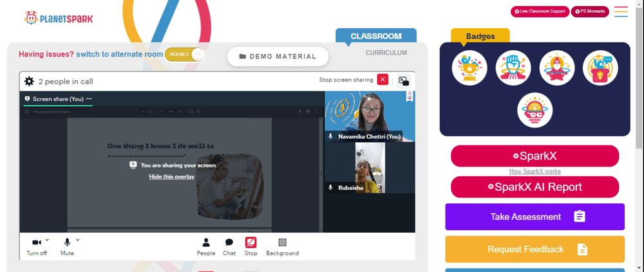
Task: Click the Request Feedback button
Action: pyautogui.click(x=535, y=249)
